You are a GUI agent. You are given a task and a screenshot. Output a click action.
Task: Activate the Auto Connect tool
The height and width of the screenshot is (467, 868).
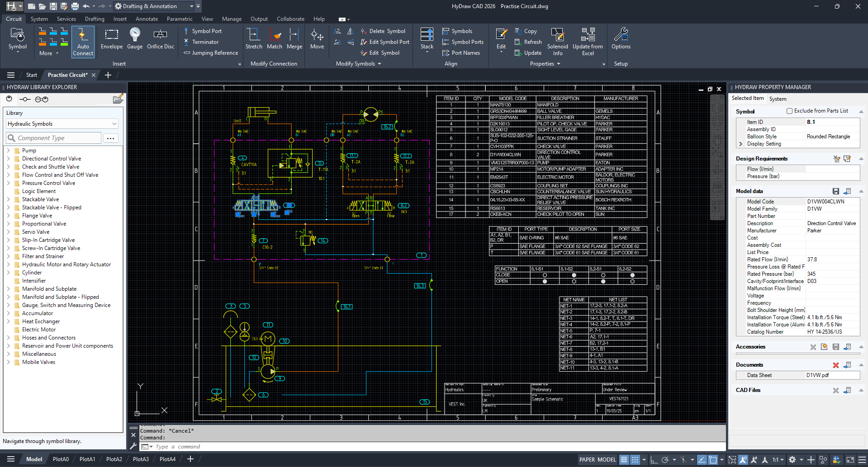(83, 41)
